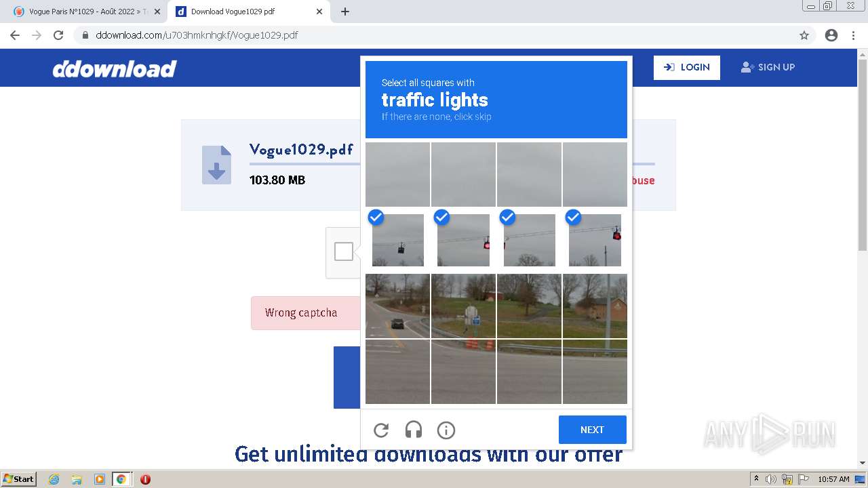Click the 10:57 AM clock

pyautogui.click(x=833, y=479)
